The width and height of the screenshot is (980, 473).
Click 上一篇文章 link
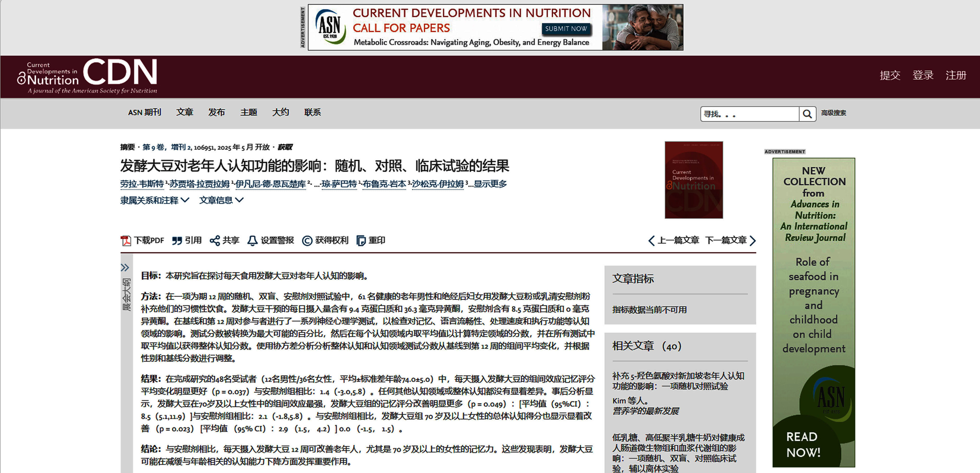(x=678, y=240)
